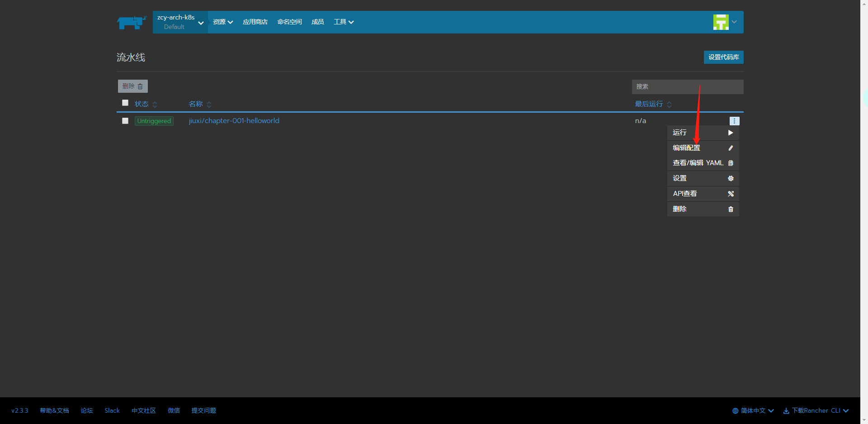Screen dimensions: 868x424
Task: Click the trash icon beside 删除 in the menu
Action: (731, 209)
